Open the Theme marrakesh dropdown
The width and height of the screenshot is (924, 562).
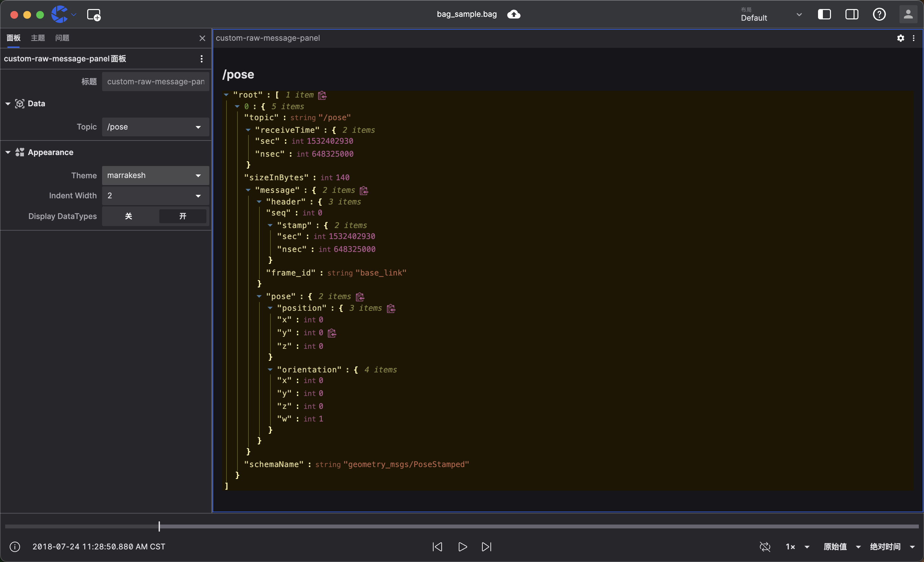(x=155, y=175)
